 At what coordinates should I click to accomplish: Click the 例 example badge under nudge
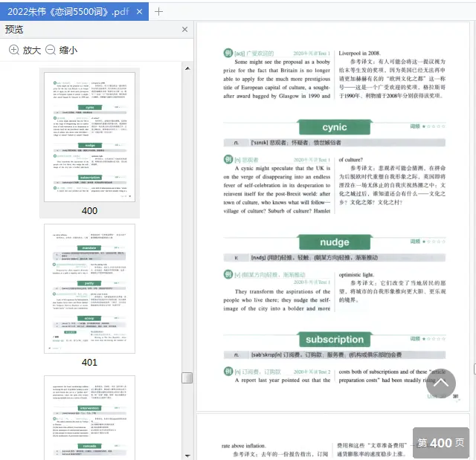pos(228,274)
